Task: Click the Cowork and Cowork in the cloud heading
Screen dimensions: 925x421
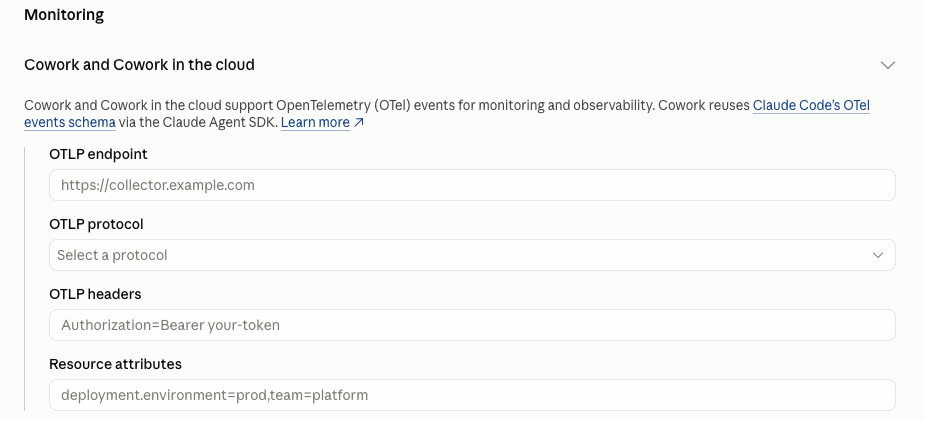Action: click(x=139, y=65)
